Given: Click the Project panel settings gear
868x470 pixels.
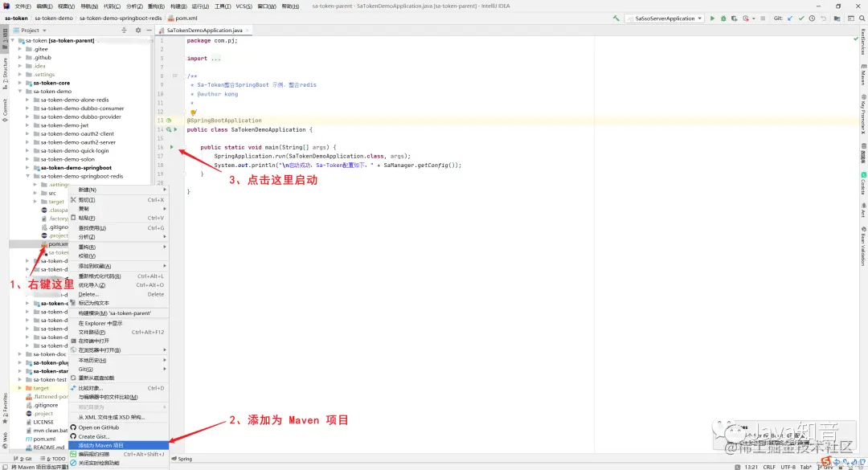Looking at the screenshot, I should coord(138,31).
